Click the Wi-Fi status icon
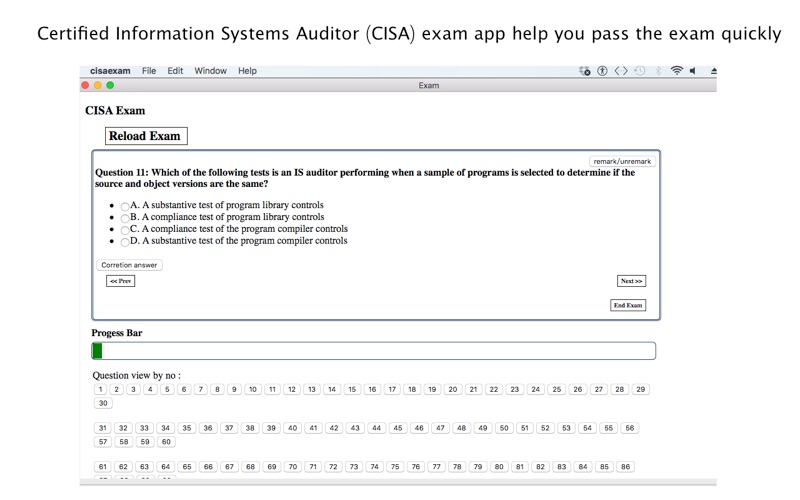This screenshot has height=500, width=800. coord(677,71)
